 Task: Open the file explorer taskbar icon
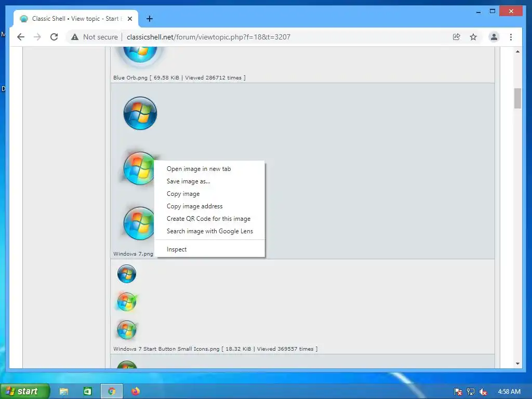64,391
